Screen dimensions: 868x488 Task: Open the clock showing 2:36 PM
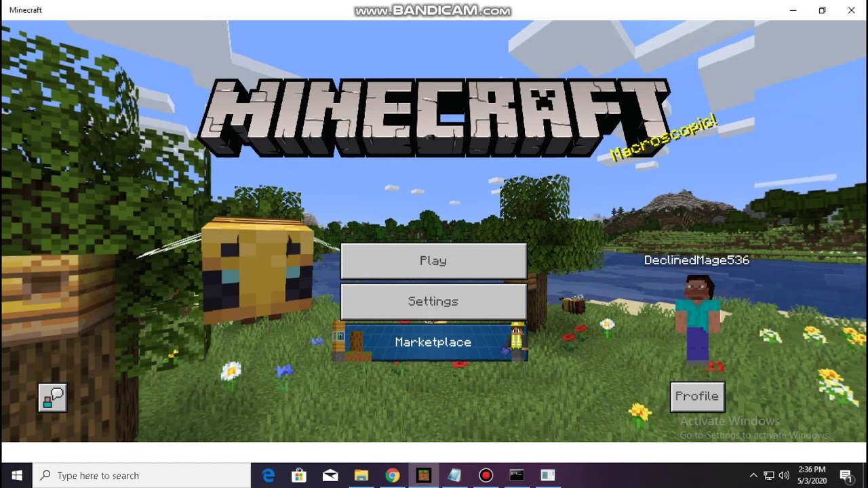tap(812, 475)
